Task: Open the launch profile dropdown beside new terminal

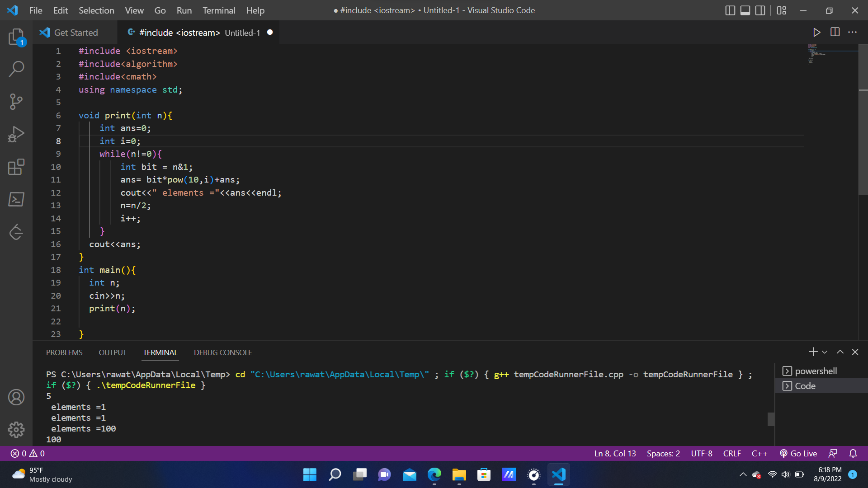Action: pyautogui.click(x=825, y=352)
